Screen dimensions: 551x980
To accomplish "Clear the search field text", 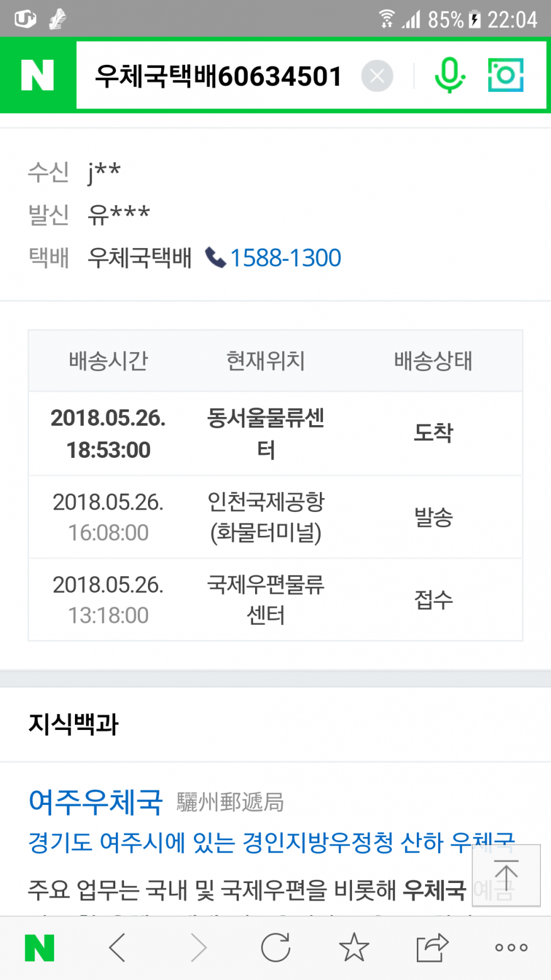I will coord(377,76).
